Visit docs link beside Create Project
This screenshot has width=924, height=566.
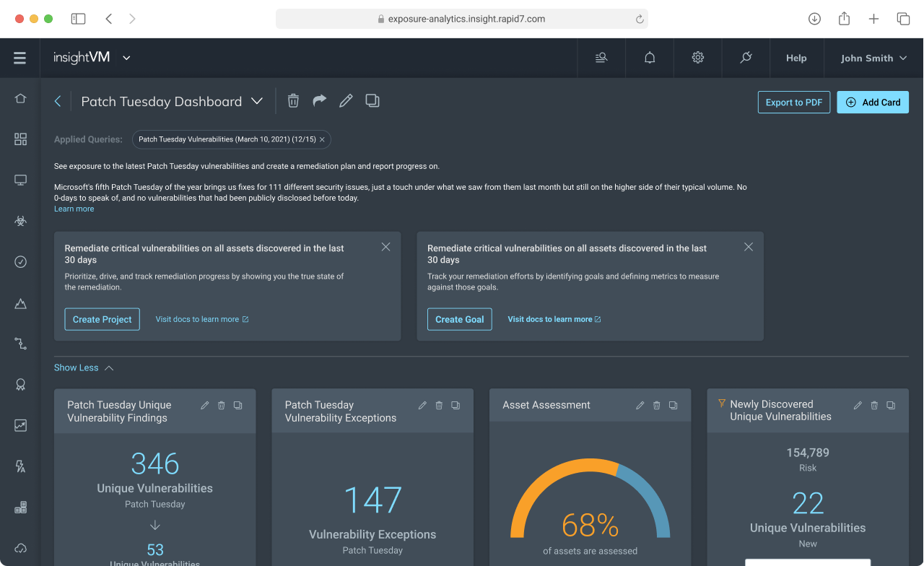202,319
